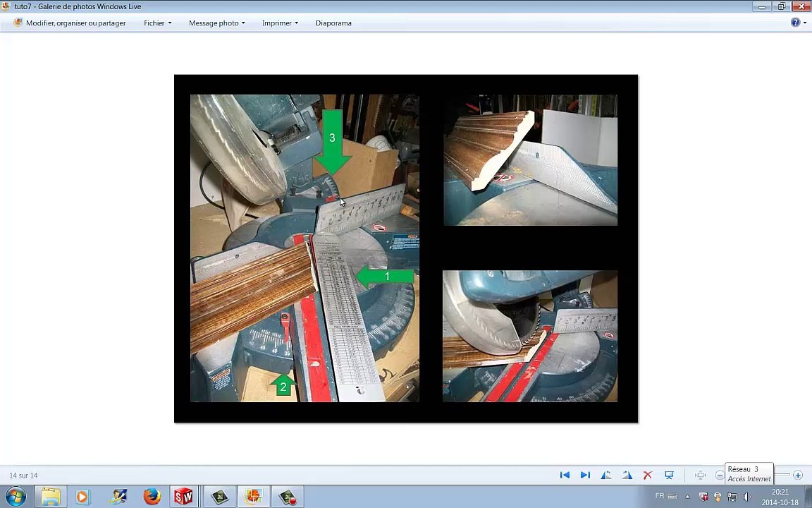812x508 pixels.
Task: Switch to Photo Gallery taskbar button
Action: (x=254, y=497)
